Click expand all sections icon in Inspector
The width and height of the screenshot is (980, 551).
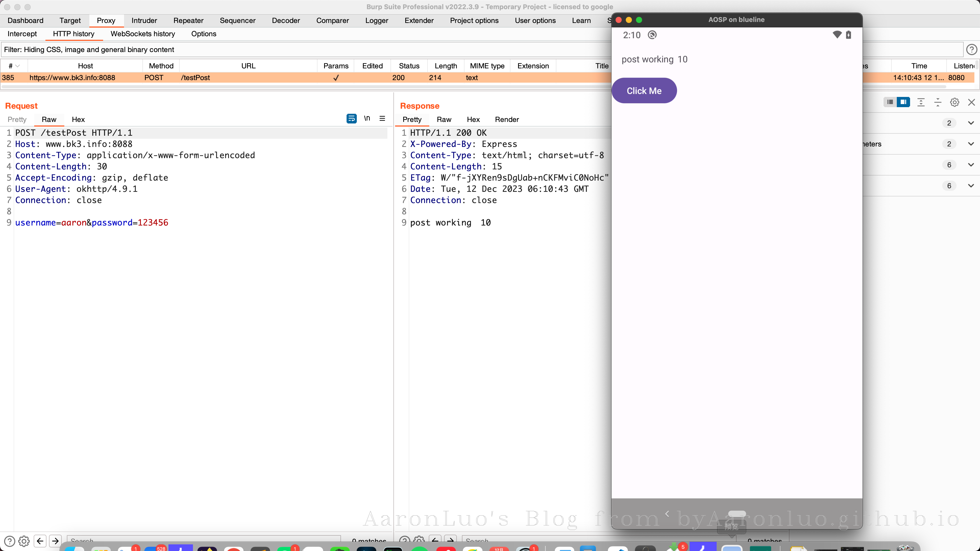click(x=921, y=102)
